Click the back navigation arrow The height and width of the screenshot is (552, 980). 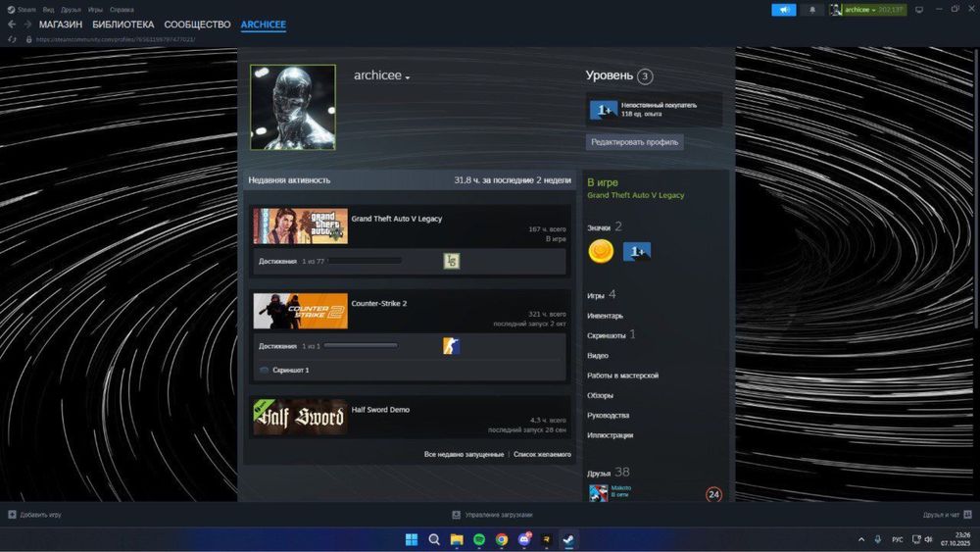coord(12,25)
